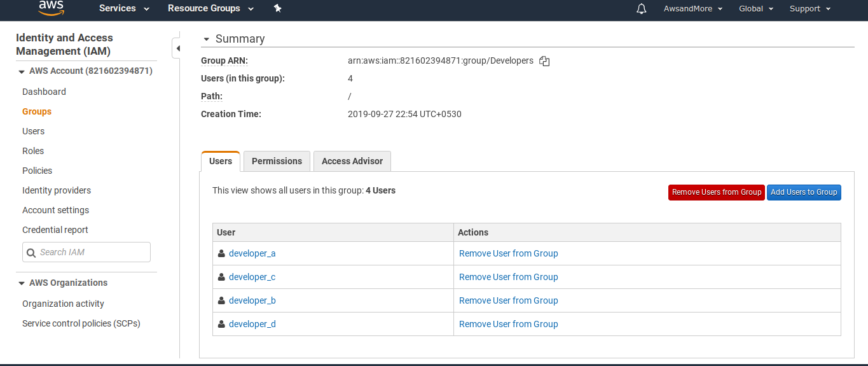This screenshot has height=366, width=868.
Task: Click the AWS logo home icon
Action: (51, 8)
